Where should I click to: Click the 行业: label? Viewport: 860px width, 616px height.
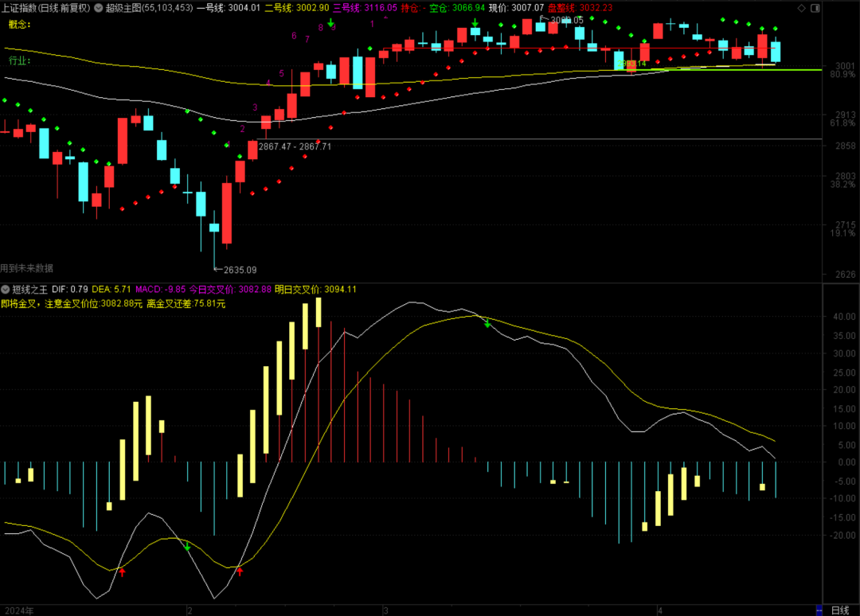click(20, 60)
